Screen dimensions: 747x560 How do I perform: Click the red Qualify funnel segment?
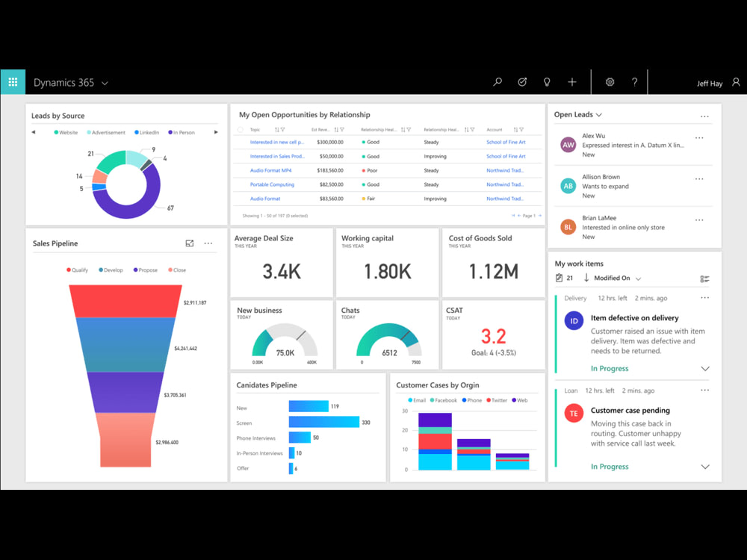[125, 301]
